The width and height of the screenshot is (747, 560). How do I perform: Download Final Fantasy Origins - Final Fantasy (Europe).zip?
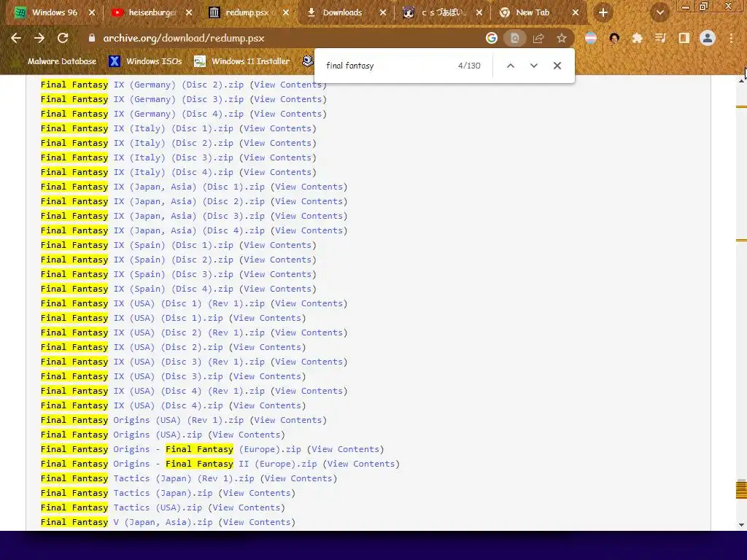171,449
